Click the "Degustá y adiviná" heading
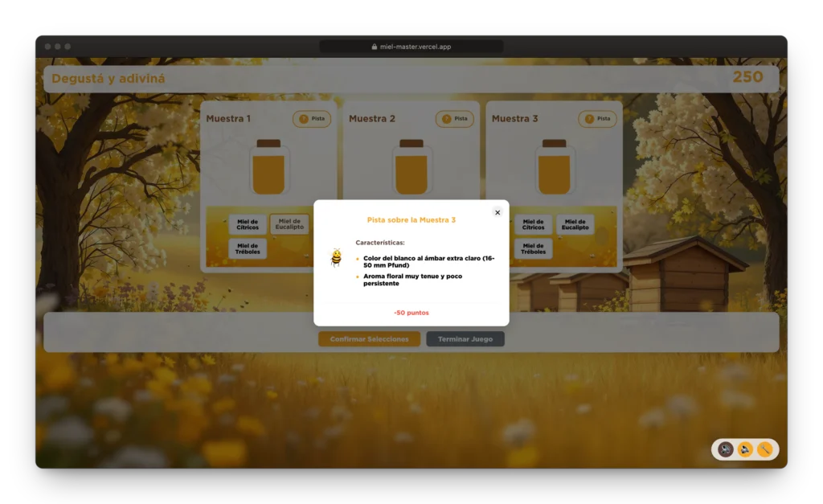This screenshot has width=823, height=504. pyautogui.click(x=109, y=78)
